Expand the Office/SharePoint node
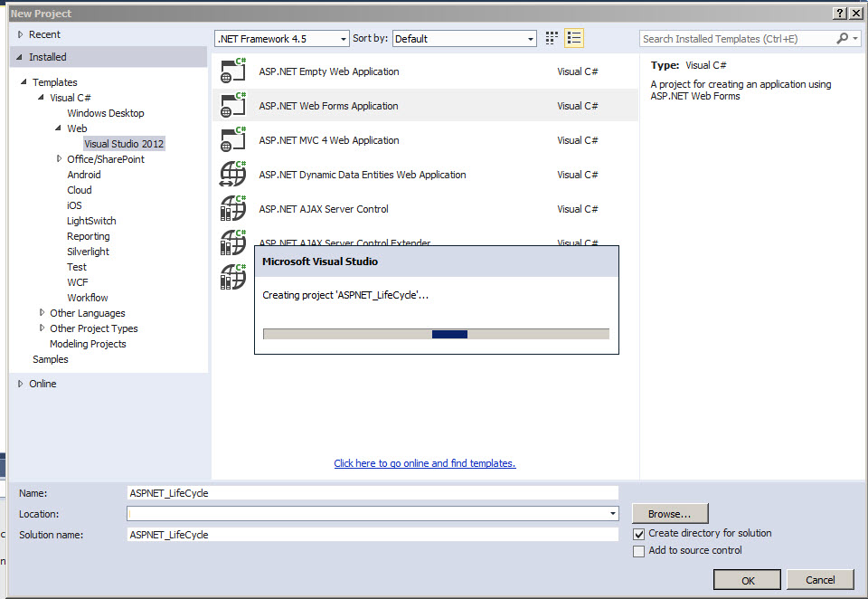Image resolution: width=868 pixels, height=599 pixels. coord(60,159)
